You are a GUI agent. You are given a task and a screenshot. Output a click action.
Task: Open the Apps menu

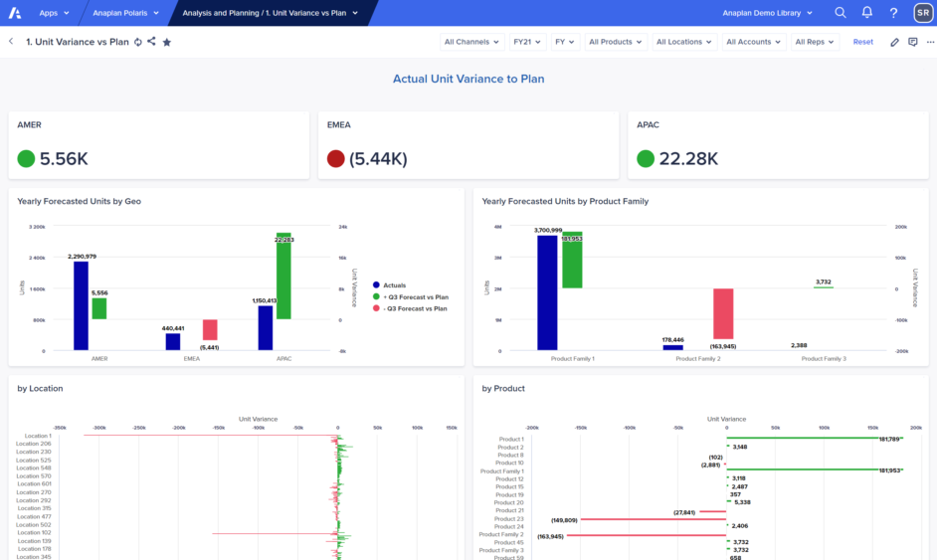click(x=54, y=13)
